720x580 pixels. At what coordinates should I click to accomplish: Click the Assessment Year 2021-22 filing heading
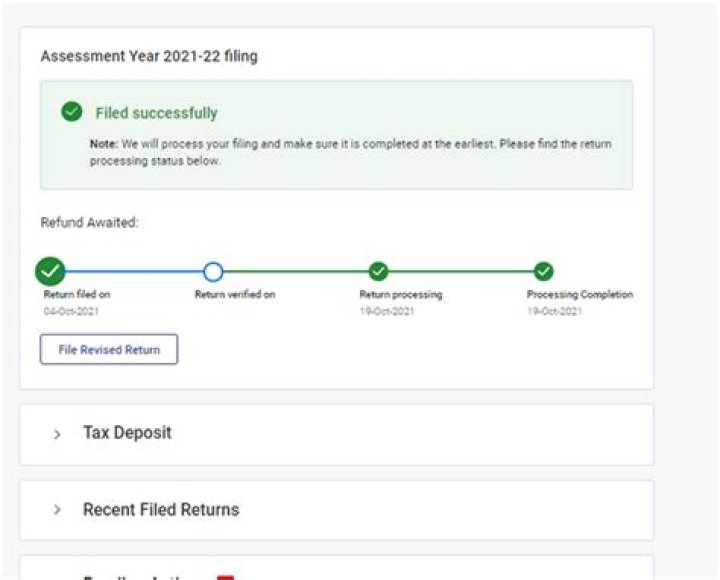click(149, 56)
